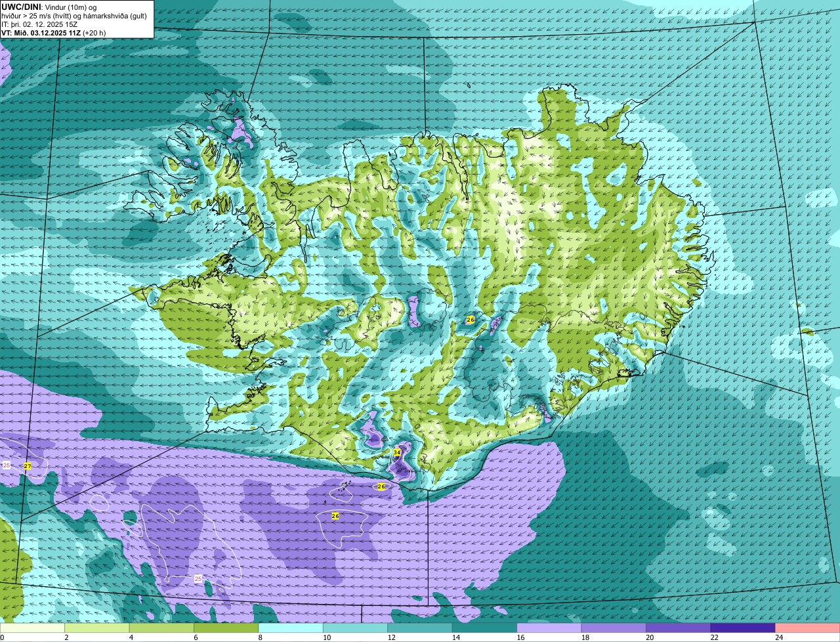
Task: Click the initial time "IT: þri. 02. 12. 2025 15Z"
Action: click(39, 24)
